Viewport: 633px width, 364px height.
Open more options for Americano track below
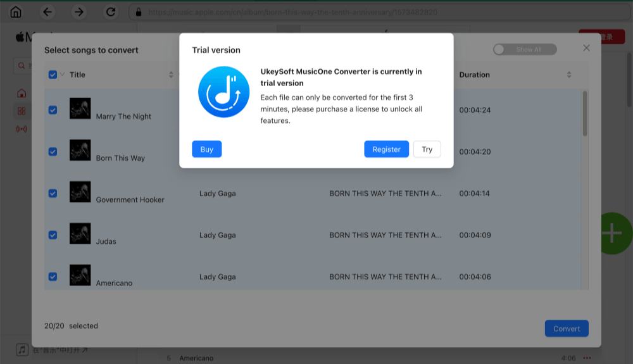point(587,358)
